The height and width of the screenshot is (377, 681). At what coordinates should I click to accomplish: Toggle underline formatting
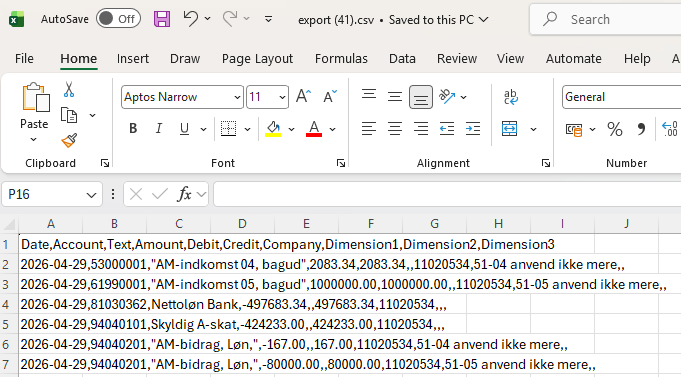point(184,129)
